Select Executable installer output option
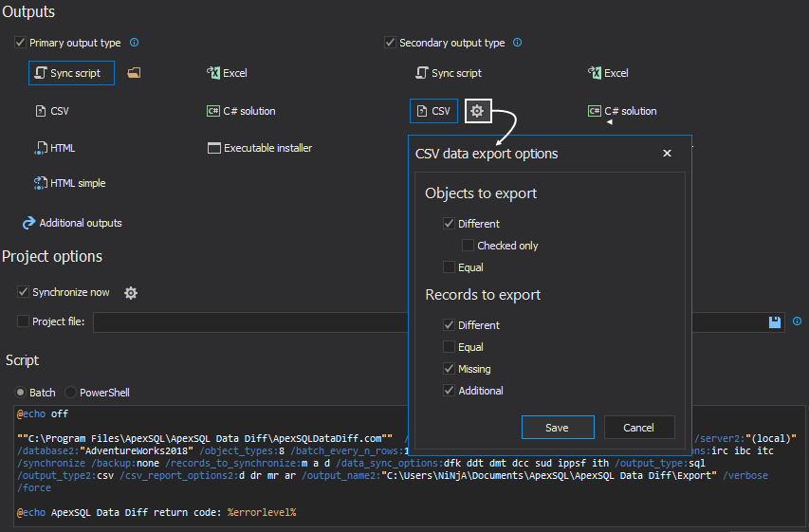Viewport: 809px width, 532px height. coord(260,148)
